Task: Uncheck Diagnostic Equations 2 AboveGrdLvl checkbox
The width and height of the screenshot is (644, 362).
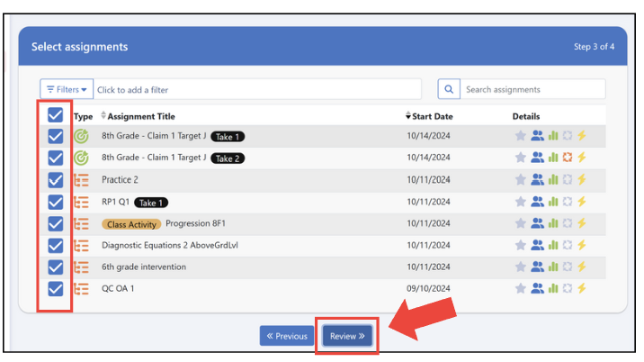Action: coord(55,246)
